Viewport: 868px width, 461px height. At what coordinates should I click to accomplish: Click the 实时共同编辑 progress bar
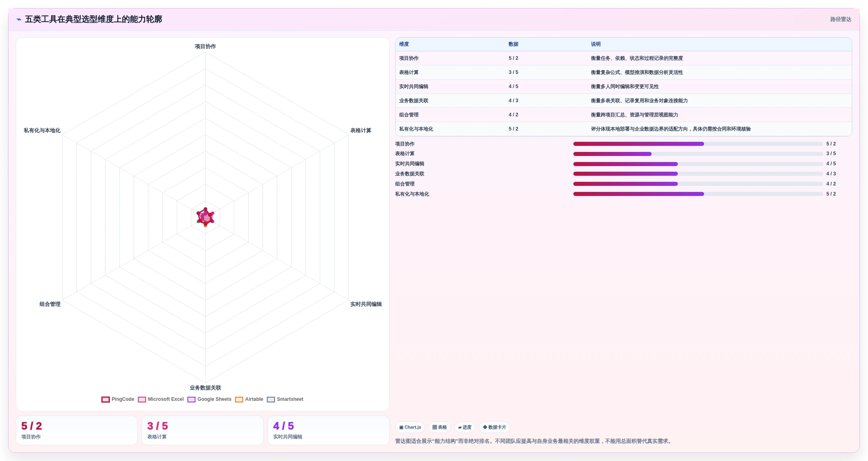pyautogui.click(x=698, y=164)
